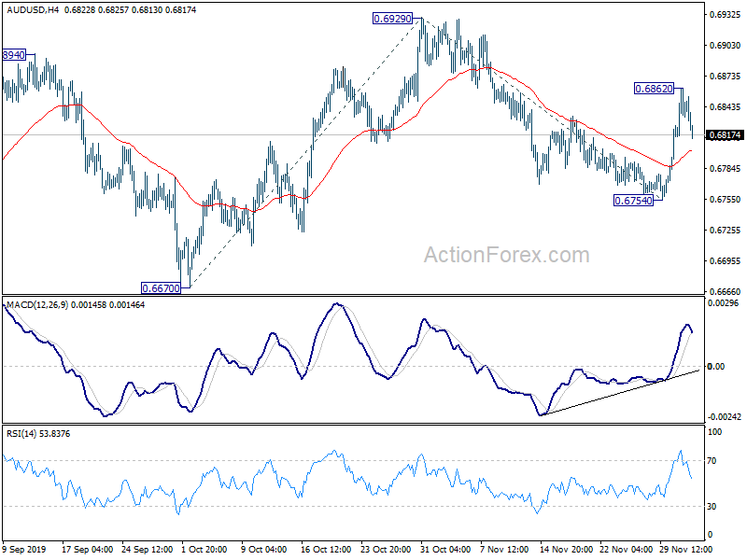Click the 0.68735 price axis value
Screen dimensions: 747x560
coord(725,77)
